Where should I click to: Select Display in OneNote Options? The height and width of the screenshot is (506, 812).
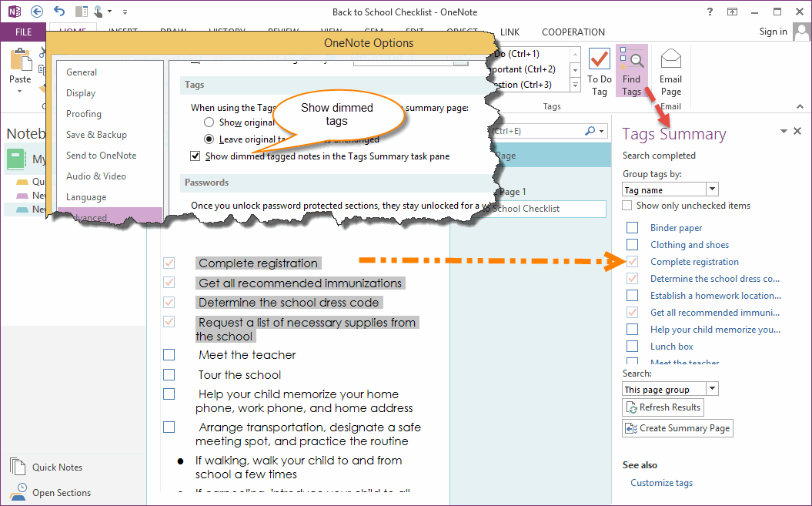[x=81, y=92]
